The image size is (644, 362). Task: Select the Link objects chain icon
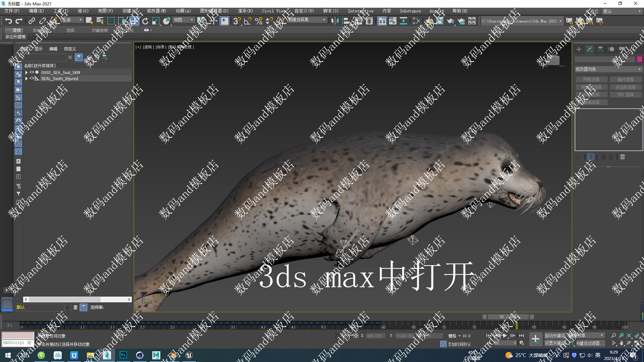point(32,21)
